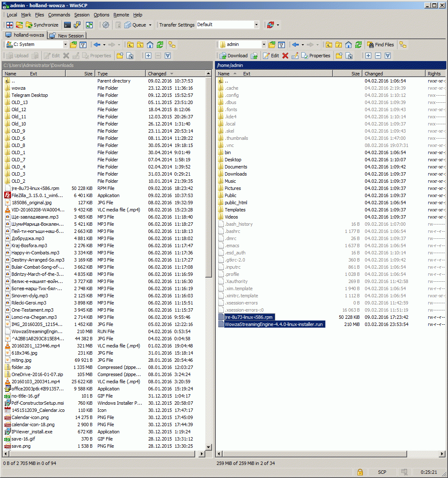The height and width of the screenshot is (478, 448).
Task: Click local panel vertical scrollbar down arrow
Action: pos(209,447)
